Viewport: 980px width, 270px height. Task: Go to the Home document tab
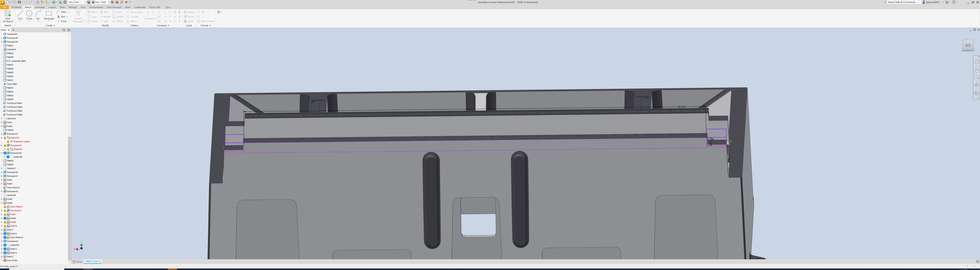click(78, 262)
